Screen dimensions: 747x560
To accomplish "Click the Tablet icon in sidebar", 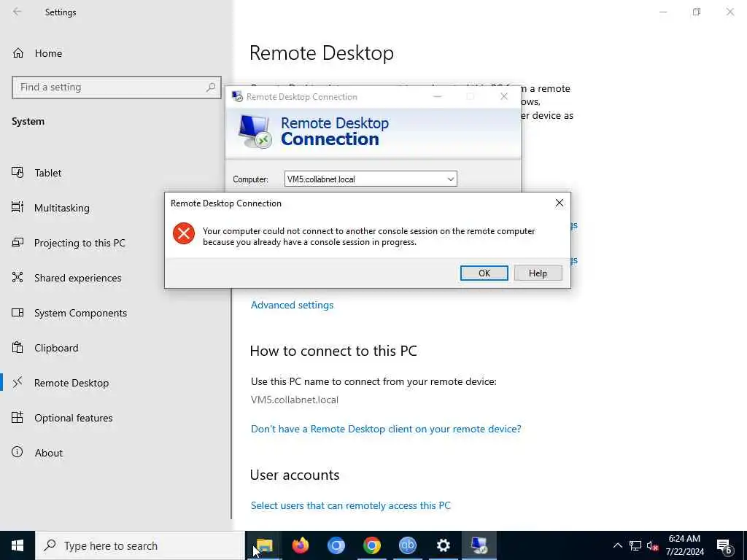I will coord(18,172).
